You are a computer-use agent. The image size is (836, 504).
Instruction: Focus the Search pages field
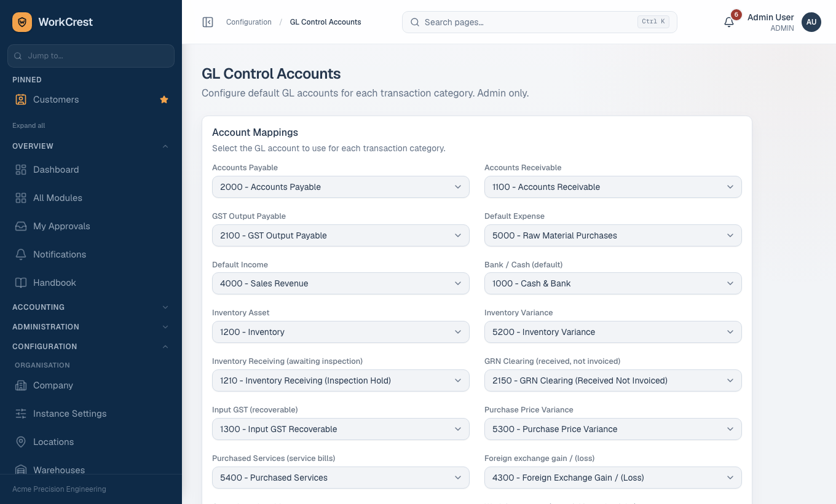click(540, 22)
